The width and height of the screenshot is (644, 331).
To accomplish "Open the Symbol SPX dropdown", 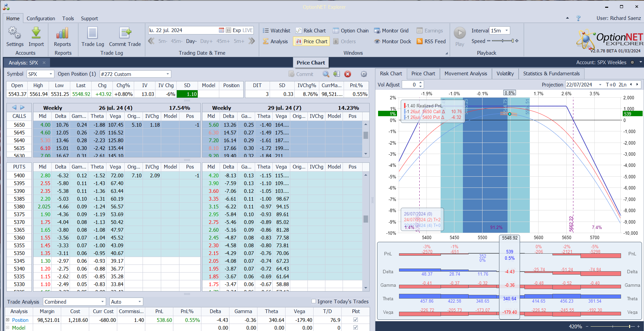I will click(x=51, y=74).
